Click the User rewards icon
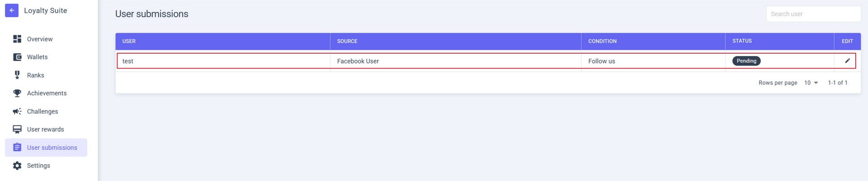Screen dimensions: 868x181 pyautogui.click(x=17, y=130)
